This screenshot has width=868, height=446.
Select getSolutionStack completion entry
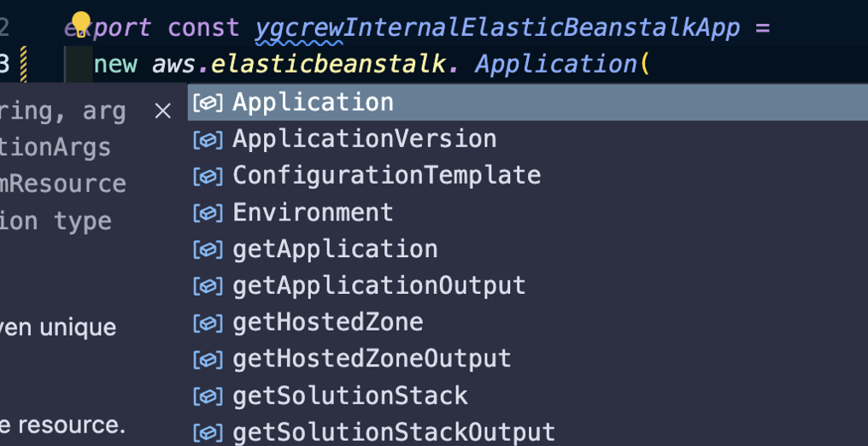pos(528,396)
